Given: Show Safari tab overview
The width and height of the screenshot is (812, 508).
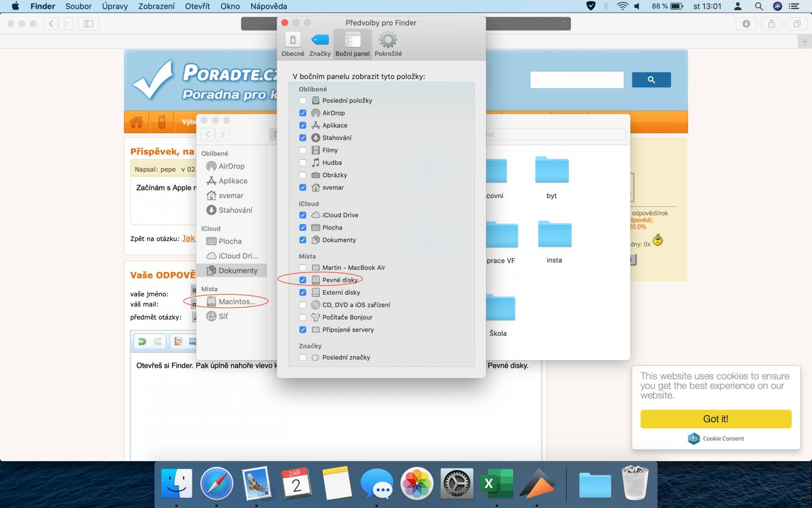Looking at the screenshot, I should click(797, 23).
